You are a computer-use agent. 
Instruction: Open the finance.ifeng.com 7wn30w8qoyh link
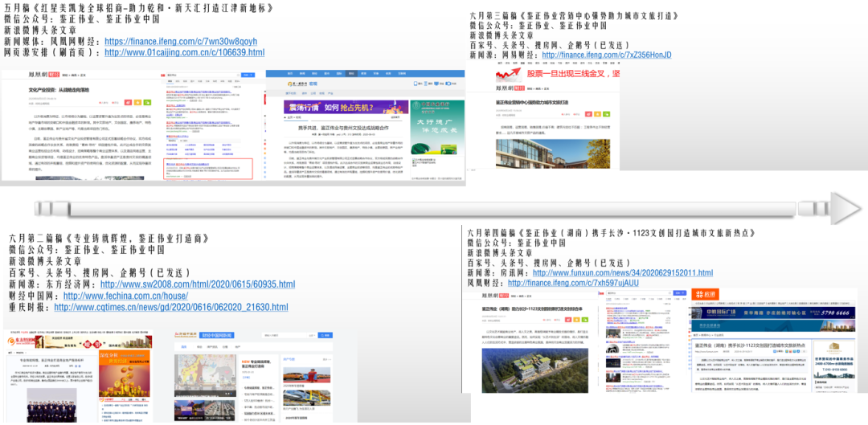click(181, 41)
